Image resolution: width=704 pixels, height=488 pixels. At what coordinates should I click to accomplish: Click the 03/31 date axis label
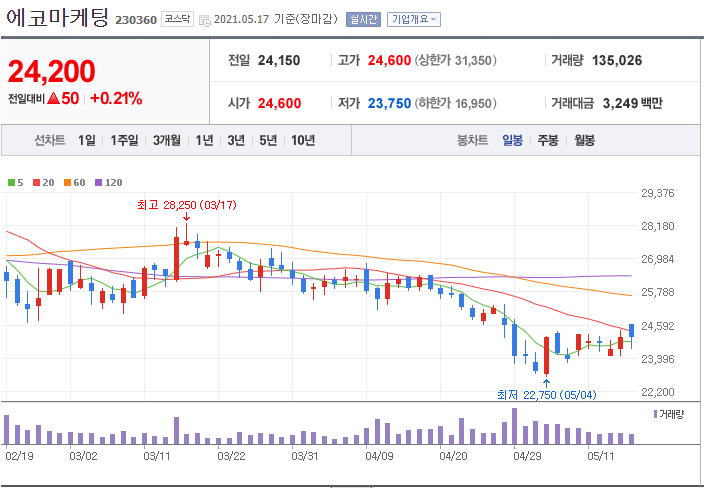[305, 457]
